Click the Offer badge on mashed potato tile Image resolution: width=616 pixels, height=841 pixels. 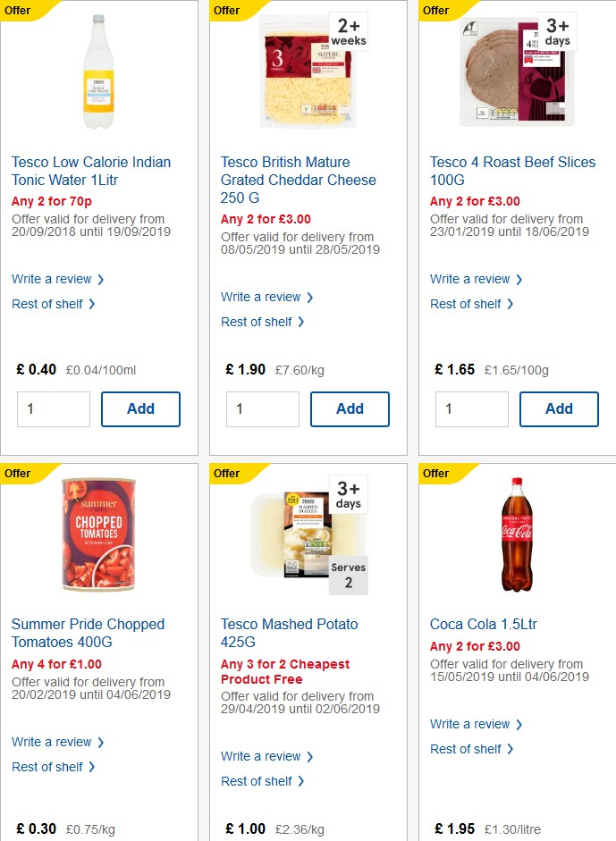[x=229, y=473]
